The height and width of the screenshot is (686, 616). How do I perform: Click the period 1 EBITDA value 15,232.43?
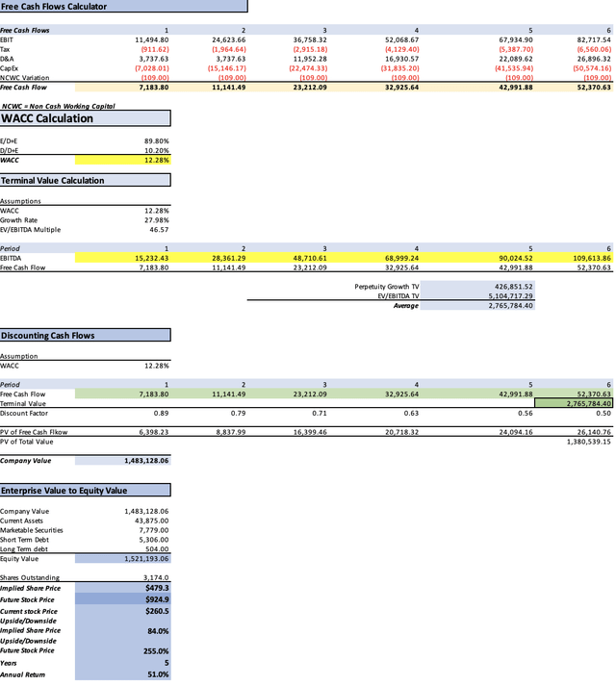pos(123,258)
